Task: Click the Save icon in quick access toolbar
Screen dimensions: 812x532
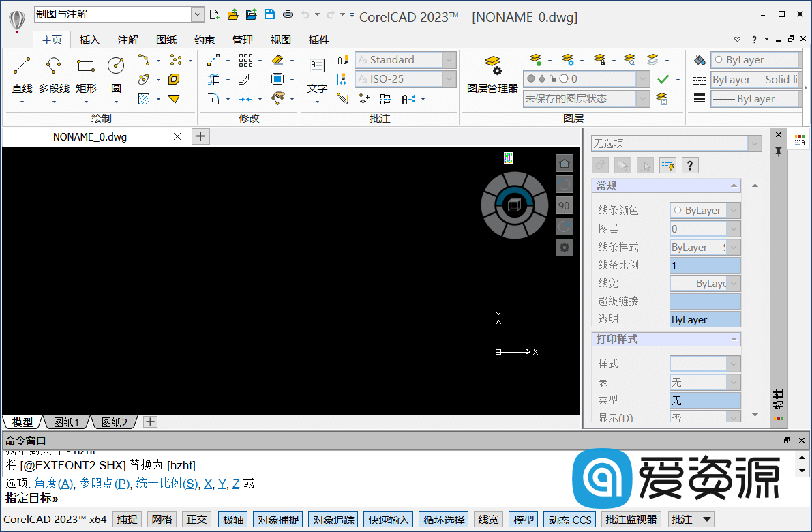Action: pos(269,14)
